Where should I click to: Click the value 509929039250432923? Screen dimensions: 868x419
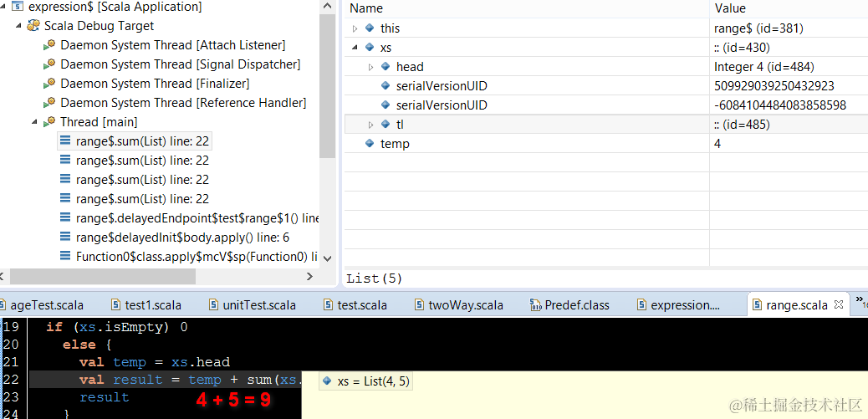coord(774,86)
